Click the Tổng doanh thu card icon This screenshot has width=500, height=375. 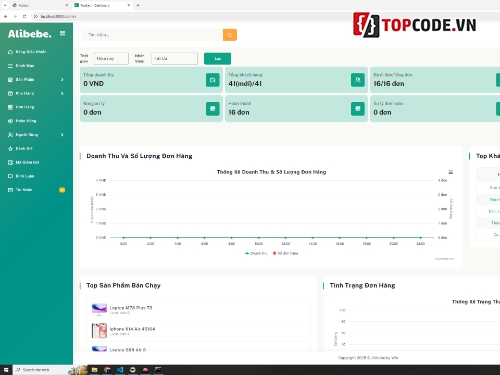212,80
